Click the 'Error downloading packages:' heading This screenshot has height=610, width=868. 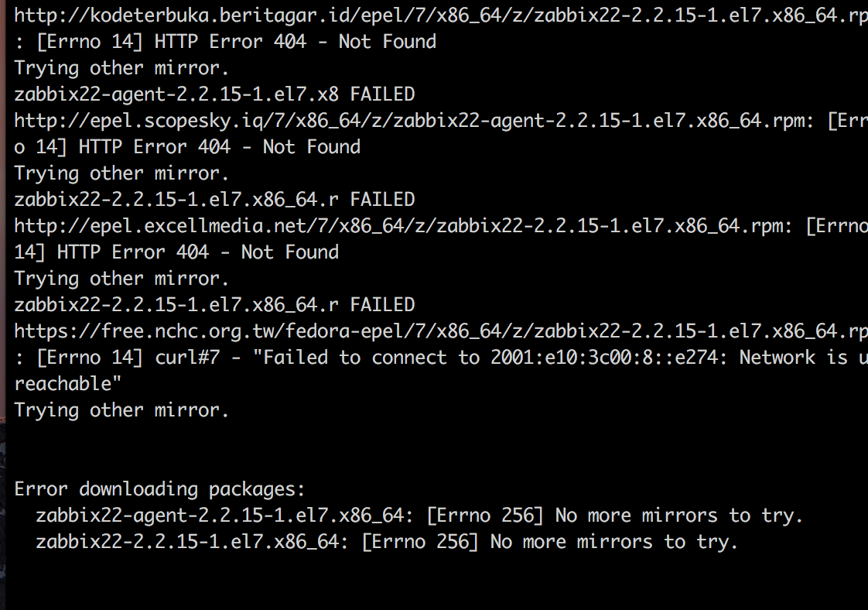[159, 489]
